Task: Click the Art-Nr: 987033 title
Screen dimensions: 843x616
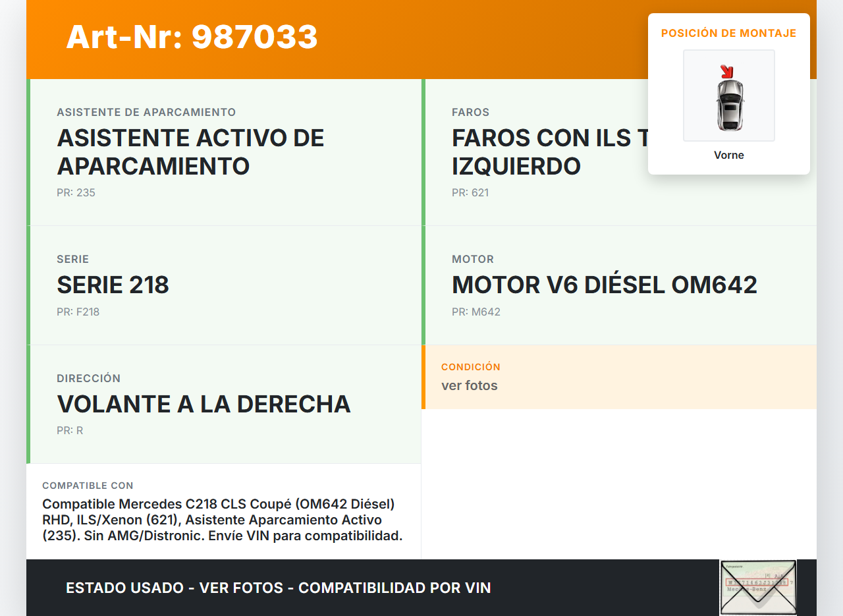Action: (x=192, y=37)
